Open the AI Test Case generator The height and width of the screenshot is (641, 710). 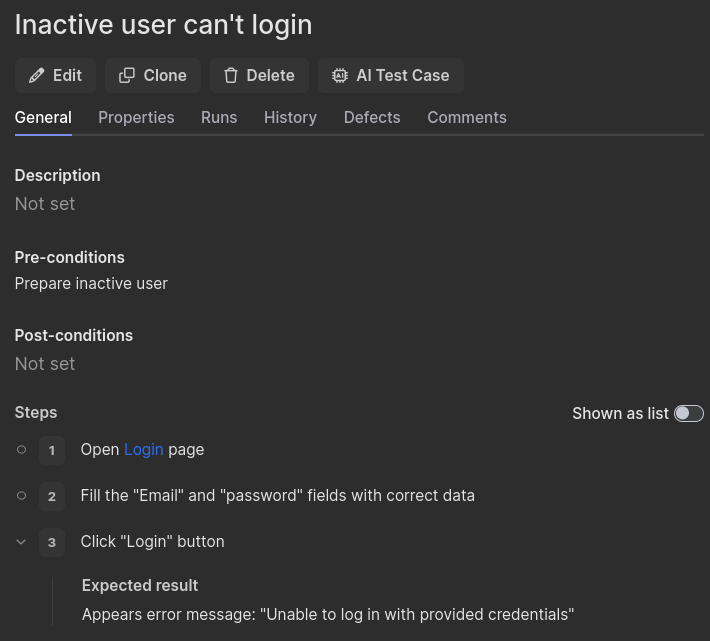390,76
